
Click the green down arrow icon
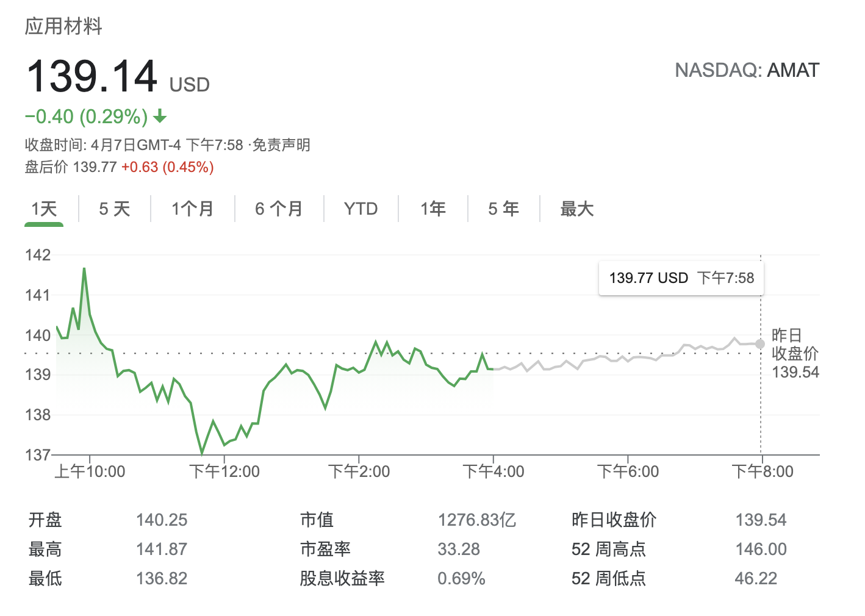point(160,116)
